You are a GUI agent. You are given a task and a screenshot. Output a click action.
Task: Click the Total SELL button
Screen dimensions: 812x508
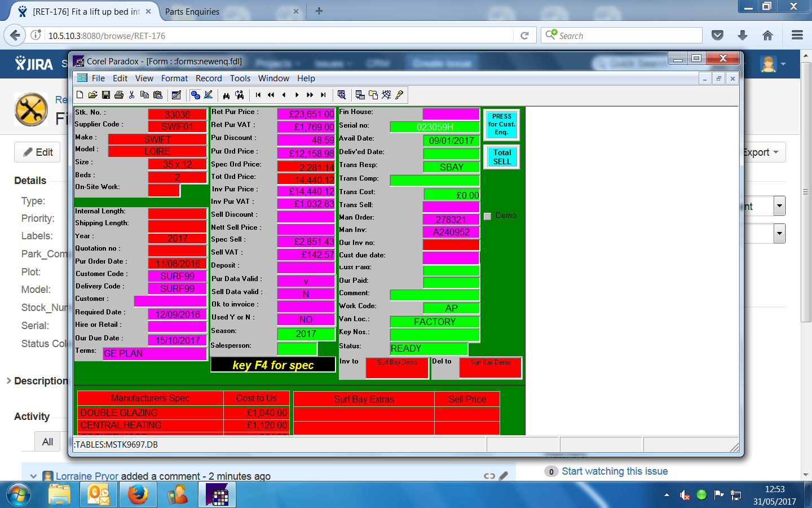pos(502,157)
